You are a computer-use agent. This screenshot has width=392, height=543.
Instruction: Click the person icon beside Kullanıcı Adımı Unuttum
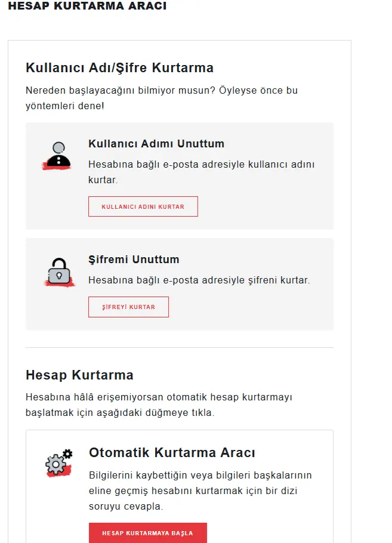pyautogui.click(x=58, y=154)
